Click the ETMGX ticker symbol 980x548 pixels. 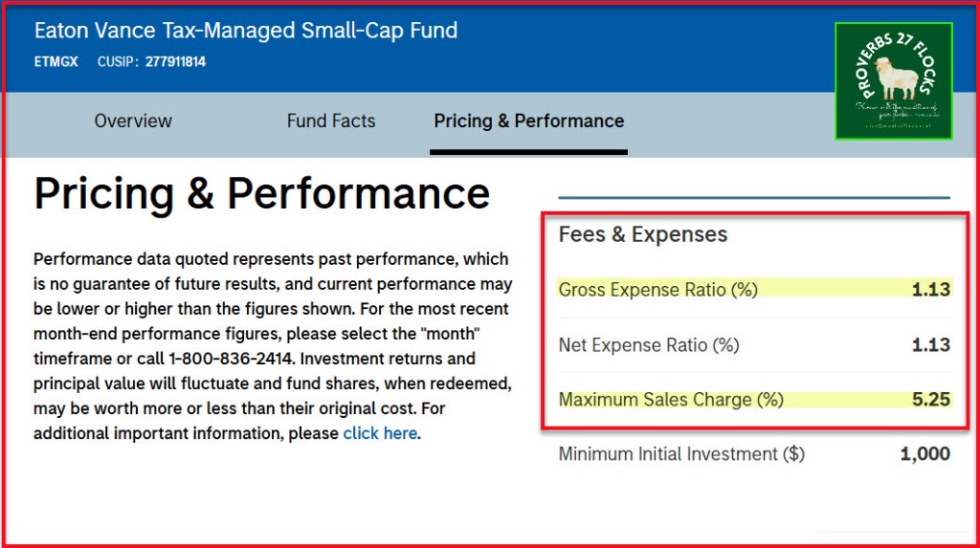click(56, 62)
